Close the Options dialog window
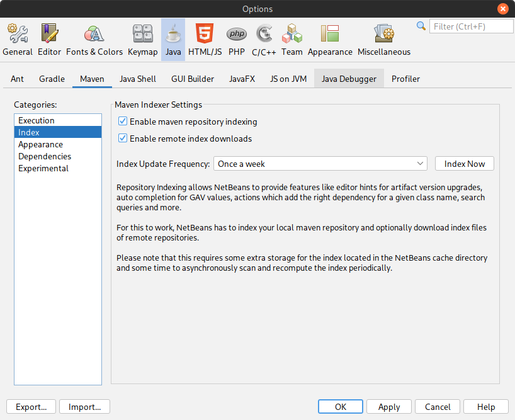This screenshot has height=420, width=515. pyautogui.click(x=502, y=9)
